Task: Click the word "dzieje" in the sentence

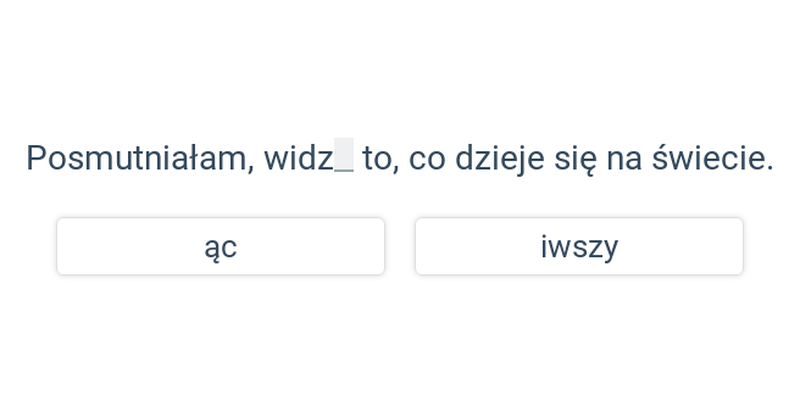Action: pos(500,159)
